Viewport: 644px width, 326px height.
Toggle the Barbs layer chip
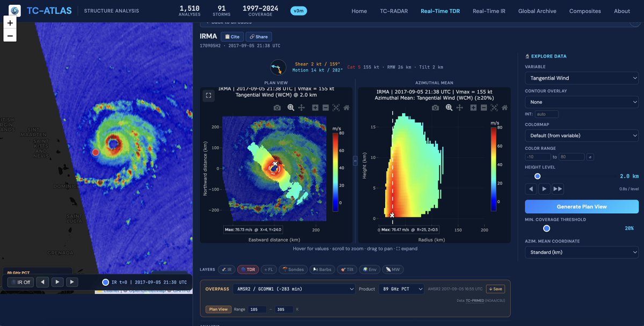[322, 270]
